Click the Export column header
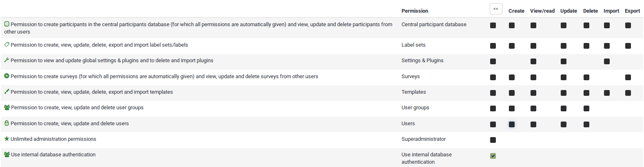644x167 pixels. [x=632, y=11]
